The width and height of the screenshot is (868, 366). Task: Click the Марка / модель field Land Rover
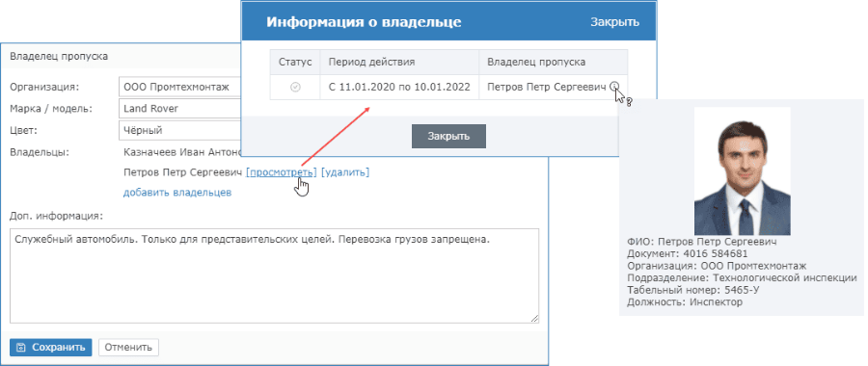coord(180,109)
